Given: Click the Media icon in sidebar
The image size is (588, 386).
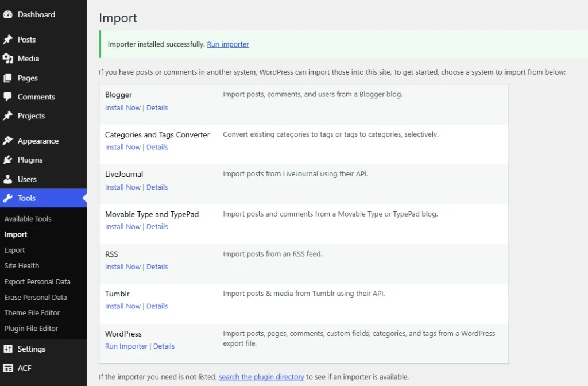Looking at the screenshot, I should (x=7, y=59).
